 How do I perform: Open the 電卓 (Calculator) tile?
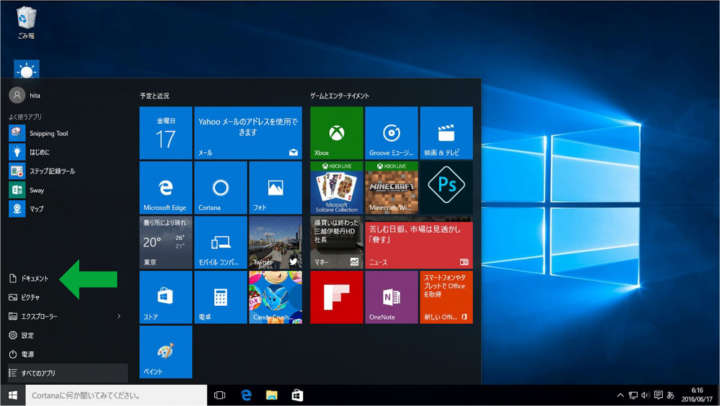(220, 297)
